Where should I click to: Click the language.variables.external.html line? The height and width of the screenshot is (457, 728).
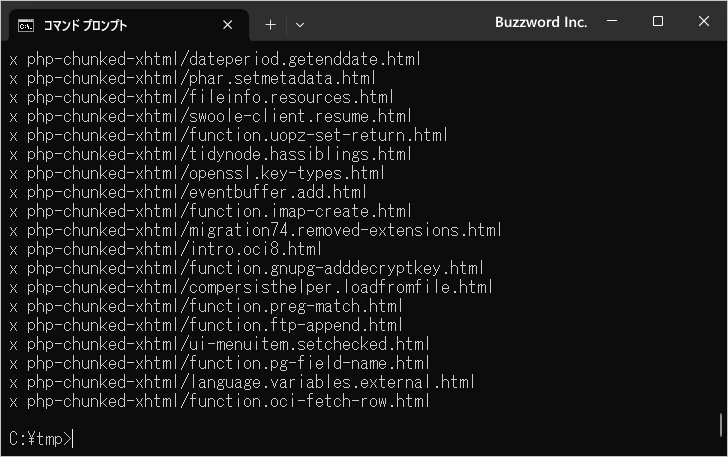tap(242, 382)
